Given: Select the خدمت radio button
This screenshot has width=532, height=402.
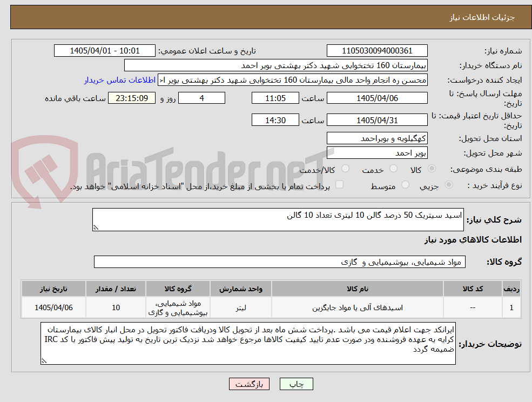Looking at the screenshot, I should 393,169.
